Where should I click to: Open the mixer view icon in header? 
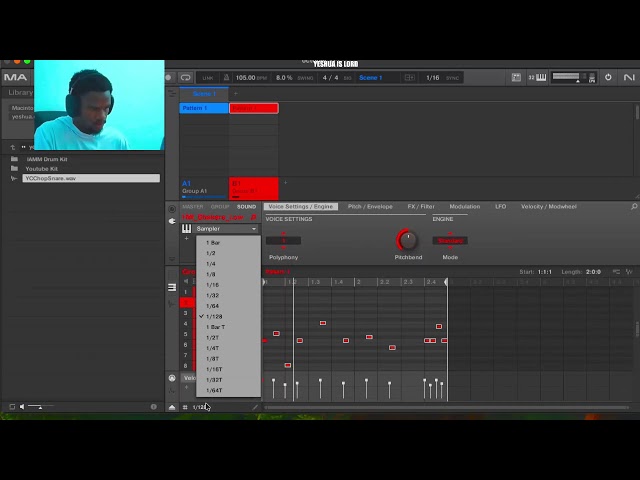pyautogui.click(x=516, y=78)
